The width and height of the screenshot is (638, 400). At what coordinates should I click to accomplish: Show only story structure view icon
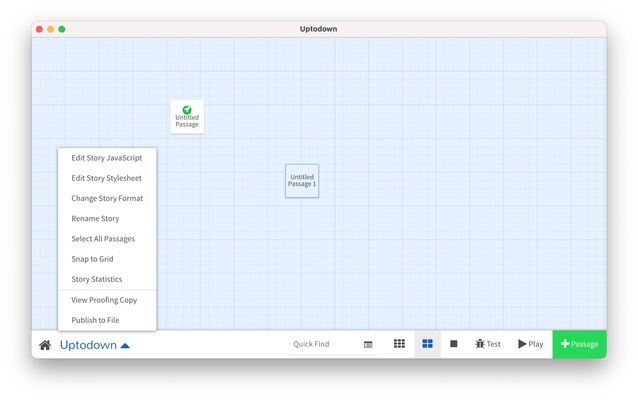click(399, 344)
